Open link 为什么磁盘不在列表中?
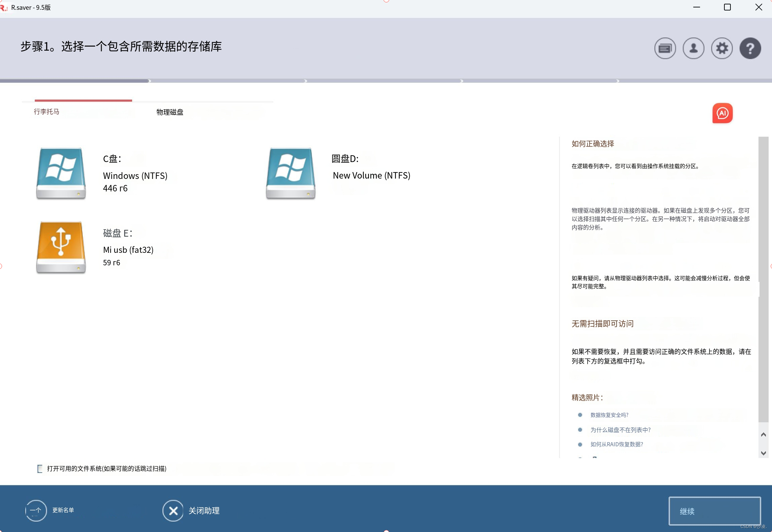The width and height of the screenshot is (772, 532). click(620, 430)
